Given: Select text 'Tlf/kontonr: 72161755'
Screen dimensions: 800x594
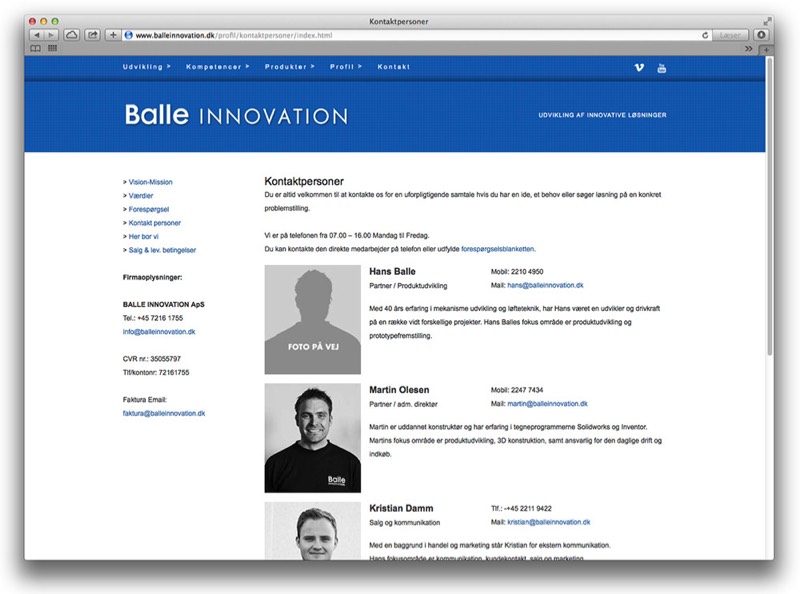Looking at the screenshot, I should point(156,373).
